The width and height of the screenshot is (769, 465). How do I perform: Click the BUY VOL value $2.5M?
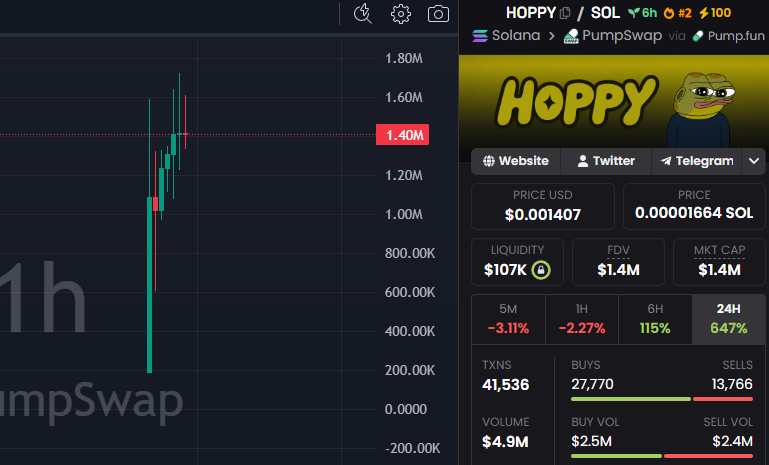(591, 441)
